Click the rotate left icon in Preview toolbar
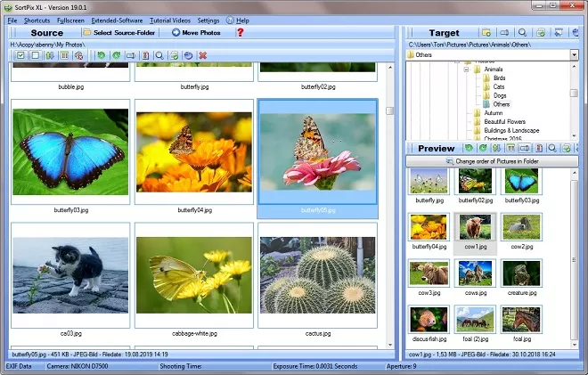This screenshot has height=375, width=588. click(x=470, y=148)
